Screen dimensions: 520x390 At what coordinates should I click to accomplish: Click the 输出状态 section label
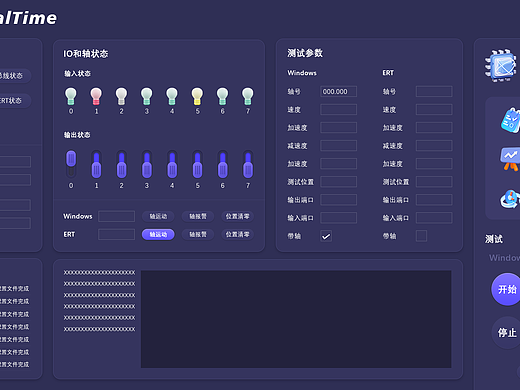[x=77, y=135]
